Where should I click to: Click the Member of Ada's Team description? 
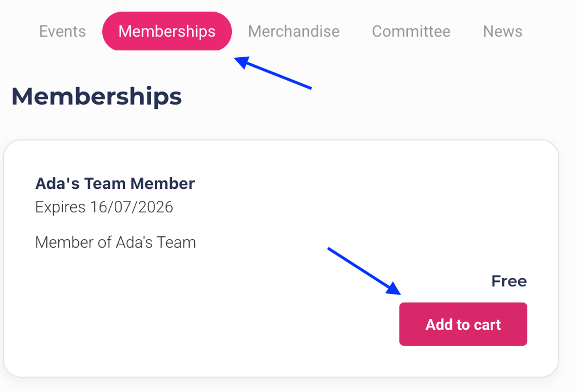tap(115, 242)
